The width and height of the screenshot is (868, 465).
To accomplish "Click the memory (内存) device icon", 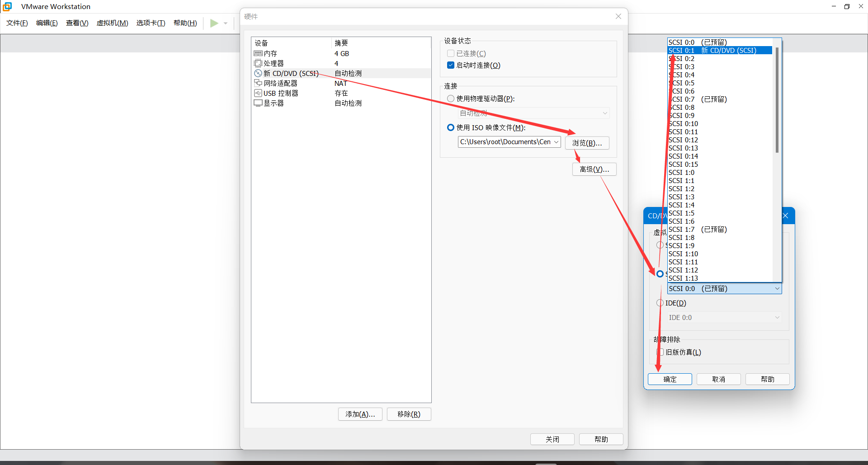I will pos(258,53).
